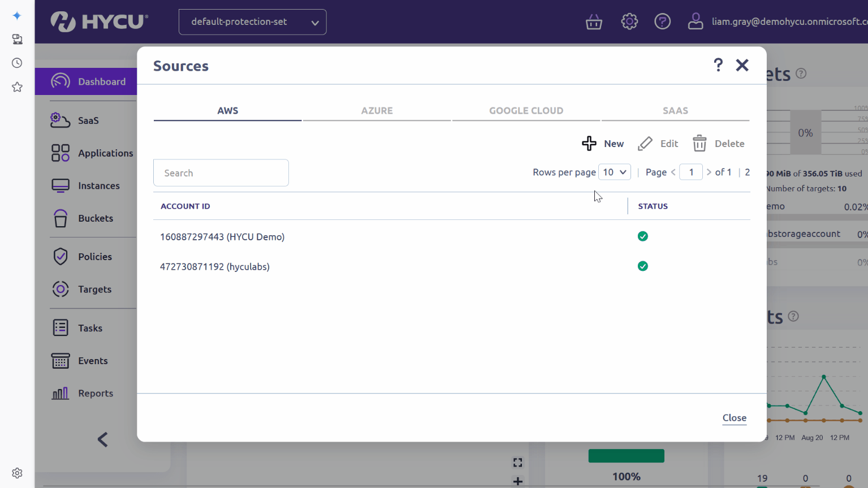This screenshot has width=868, height=488.
Task: Close the Sources dialog with the X
Action: pos(742,65)
